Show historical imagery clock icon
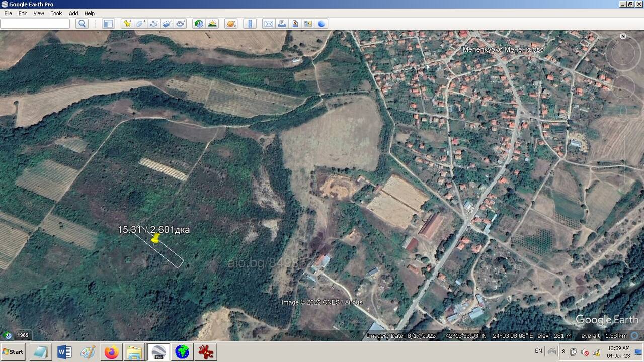Screen dimensions: 644x362 199,24
